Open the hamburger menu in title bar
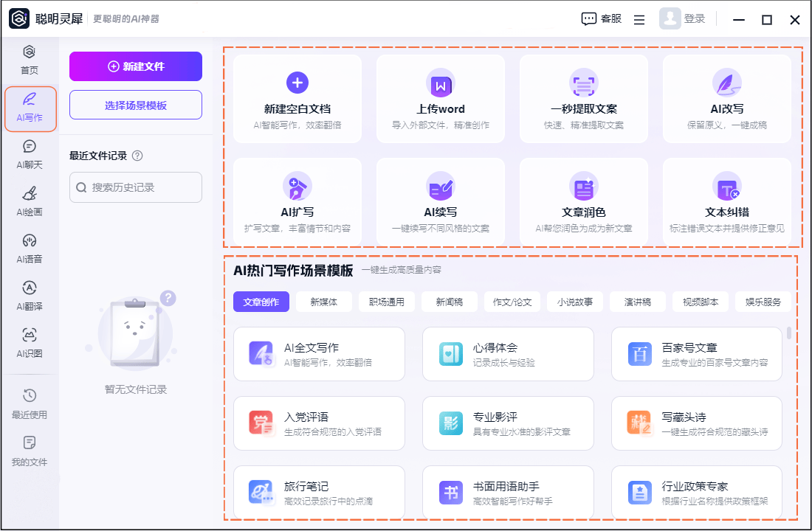 point(639,20)
